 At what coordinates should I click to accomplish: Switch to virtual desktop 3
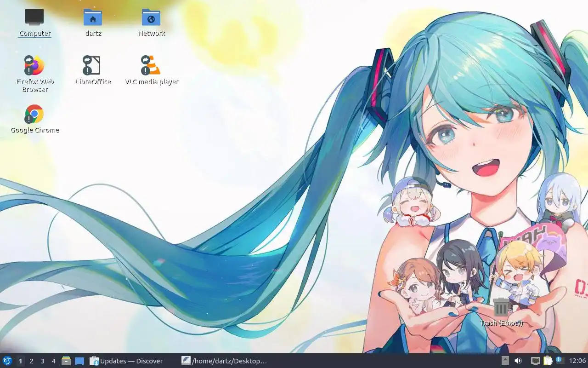[42, 361]
